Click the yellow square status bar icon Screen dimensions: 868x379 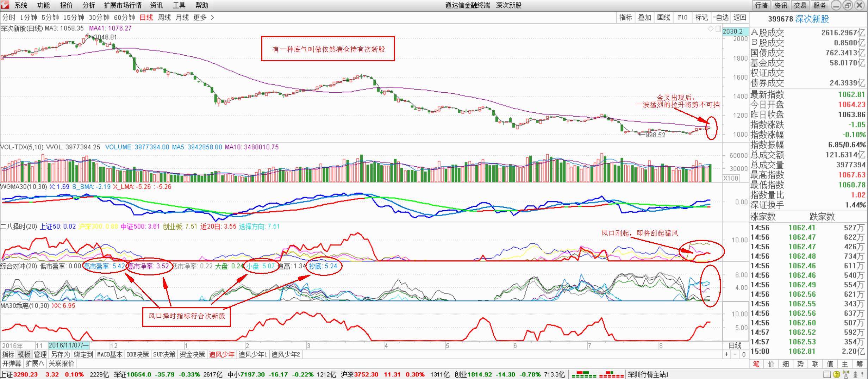pos(836,374)
